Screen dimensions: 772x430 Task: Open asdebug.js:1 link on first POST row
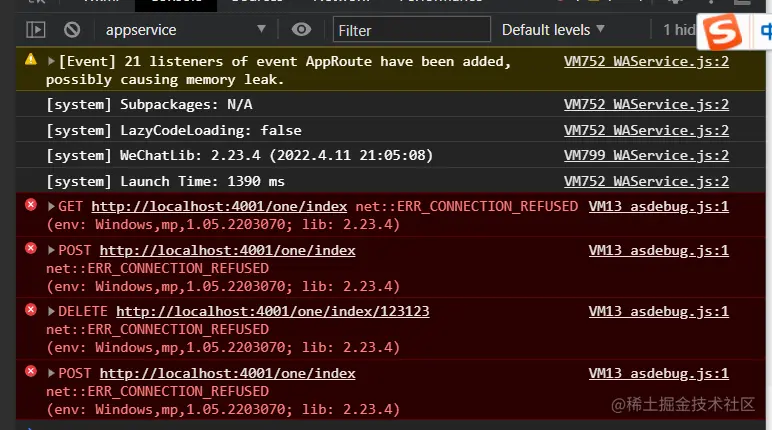click(x=659, y=250)
